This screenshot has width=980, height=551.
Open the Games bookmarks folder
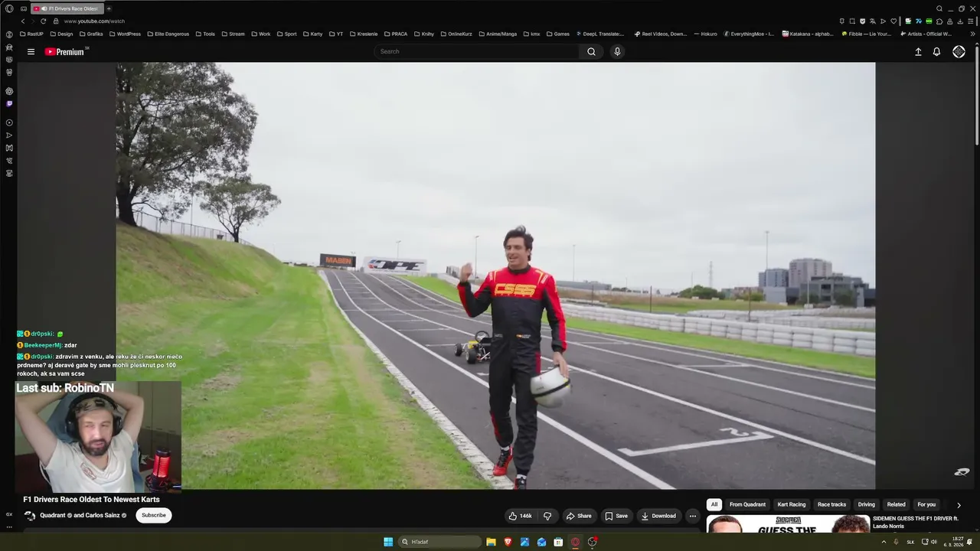click(557, 34)
